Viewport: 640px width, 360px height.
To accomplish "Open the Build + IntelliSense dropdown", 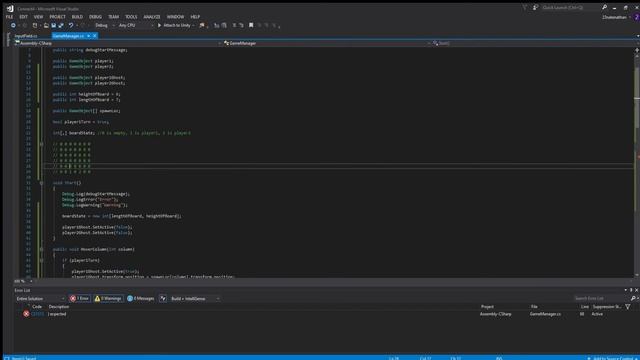I will click(195, 299).
